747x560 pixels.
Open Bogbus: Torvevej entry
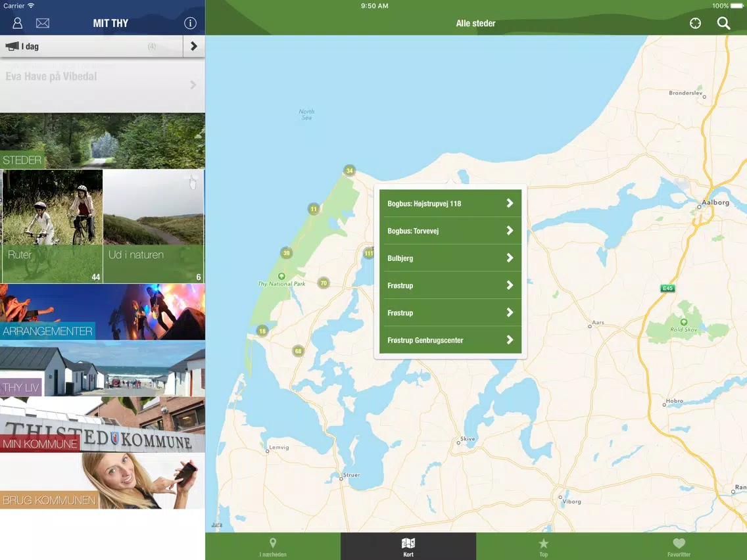pos(450,231)
